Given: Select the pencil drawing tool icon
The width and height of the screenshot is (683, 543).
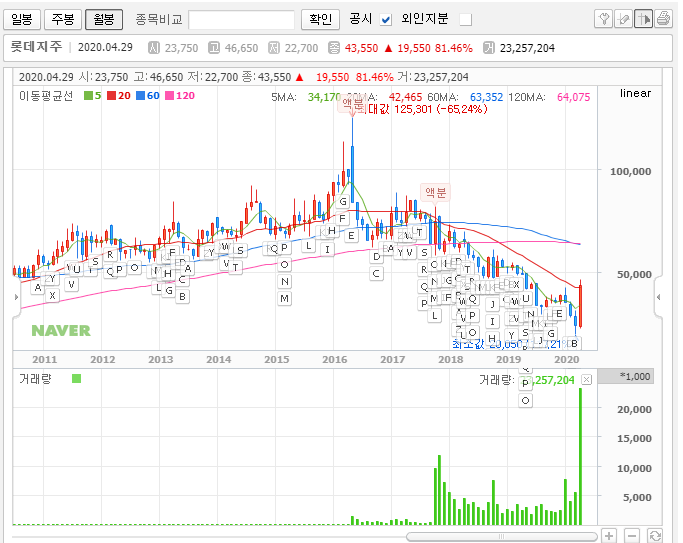Looking at the screenshot, I should coord(623,19).
